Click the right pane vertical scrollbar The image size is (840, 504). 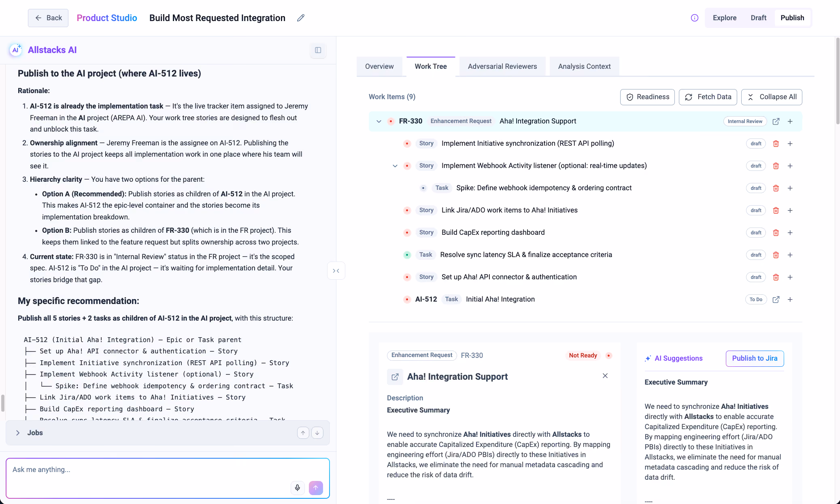838,81
